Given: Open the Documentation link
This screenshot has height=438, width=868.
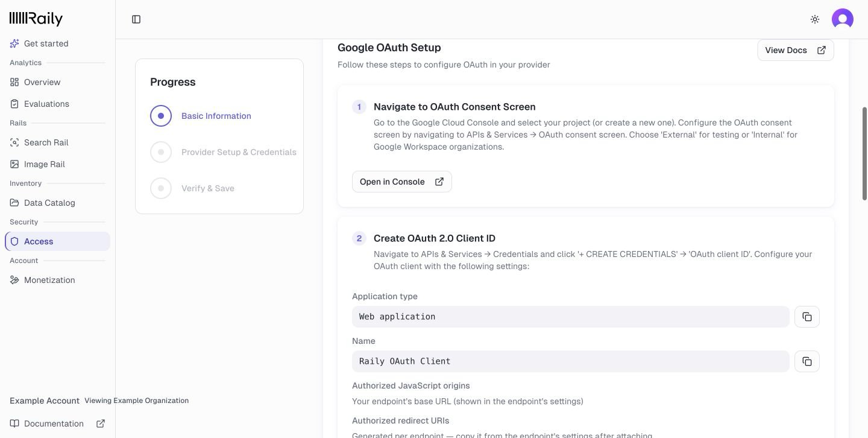Looking at the screenshot, I should (57, 424).
